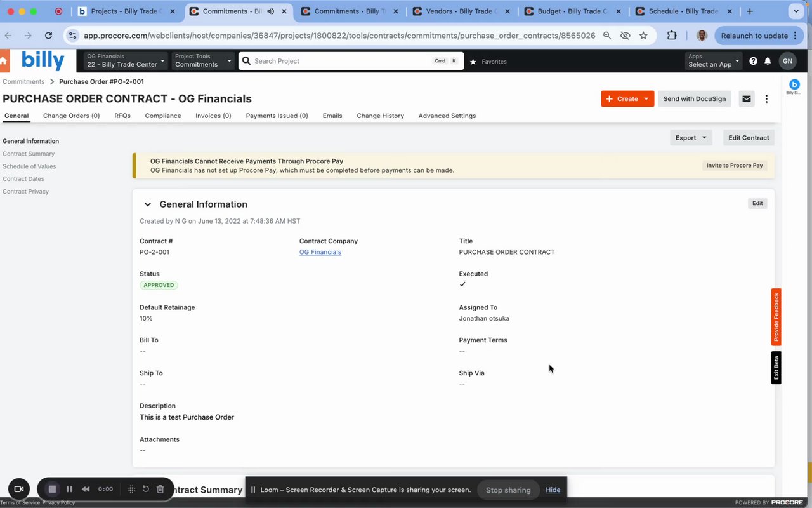The height and width of the screenshot is (508, 812).
Task: Jump to Schedule of Values in sidebar
Action: [29, 166]
